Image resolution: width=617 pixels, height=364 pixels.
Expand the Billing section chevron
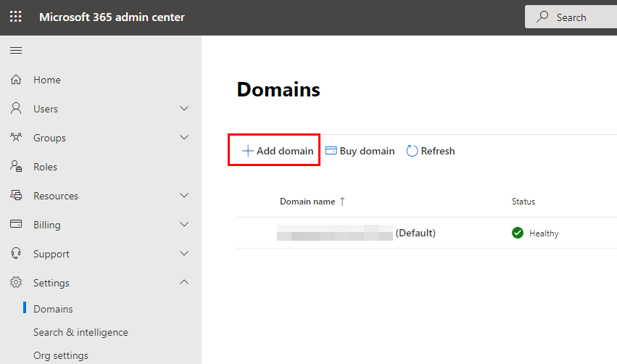[x=183, y=224]
